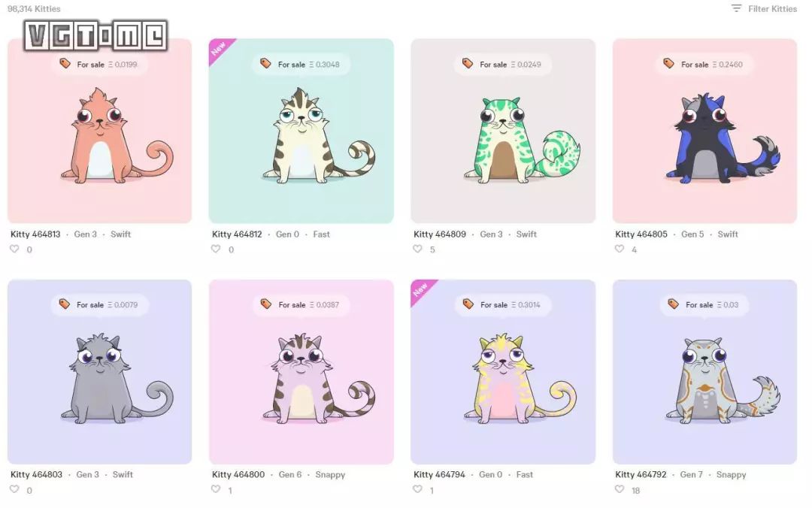Like Kitty 464794 with heart icon
The width and height of the screenshot is (812, 508).
click(417, 489)
